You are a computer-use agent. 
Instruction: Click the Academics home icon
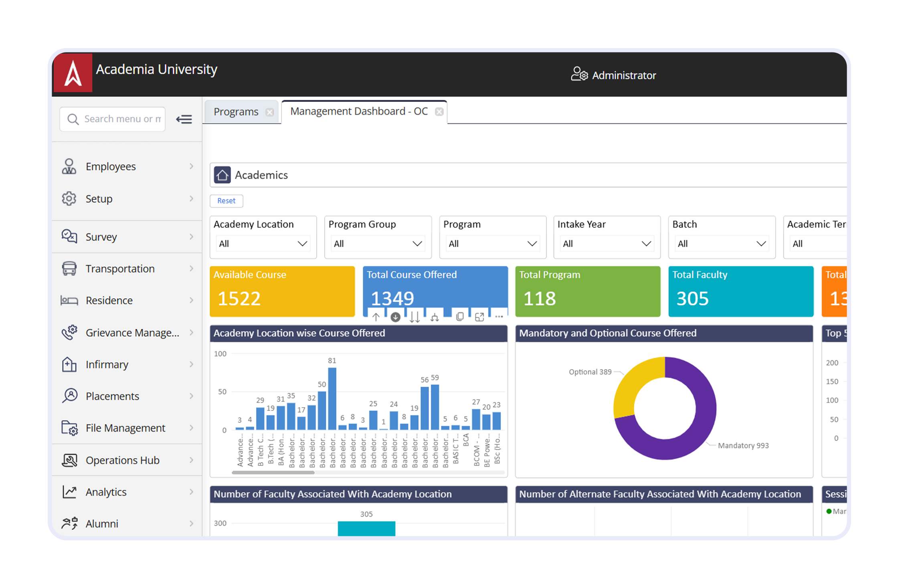222,175
